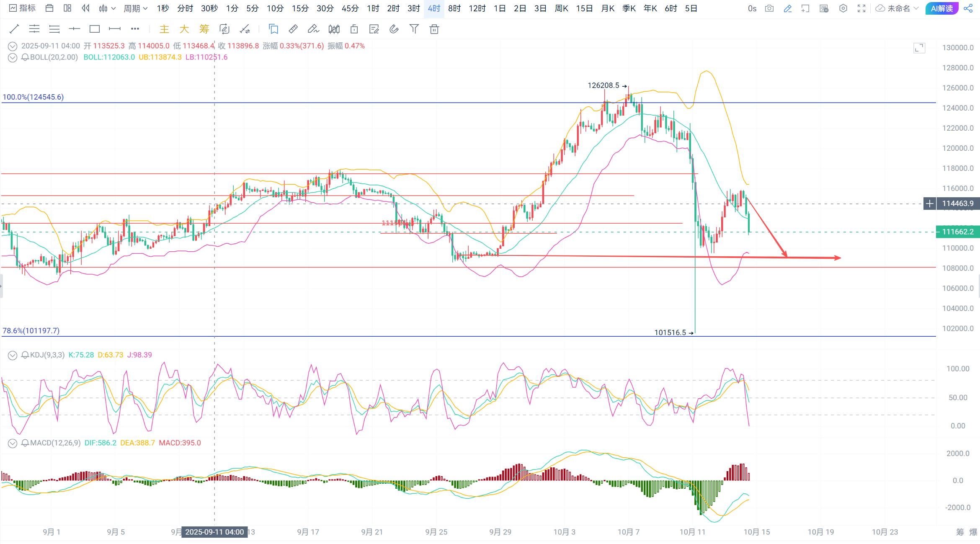Open the hexagon chart settings icon
Viewport: 980px width, 544px height.
coord(843,8)
